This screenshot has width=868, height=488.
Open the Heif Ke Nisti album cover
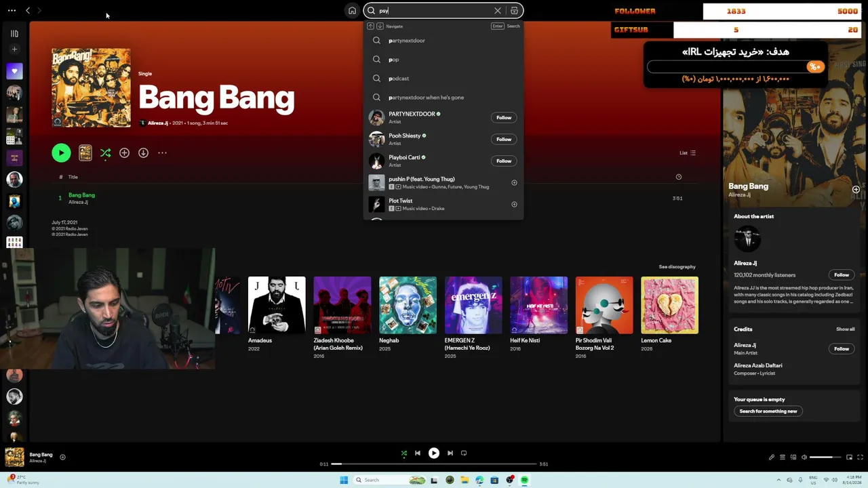[x=539, y=305]
